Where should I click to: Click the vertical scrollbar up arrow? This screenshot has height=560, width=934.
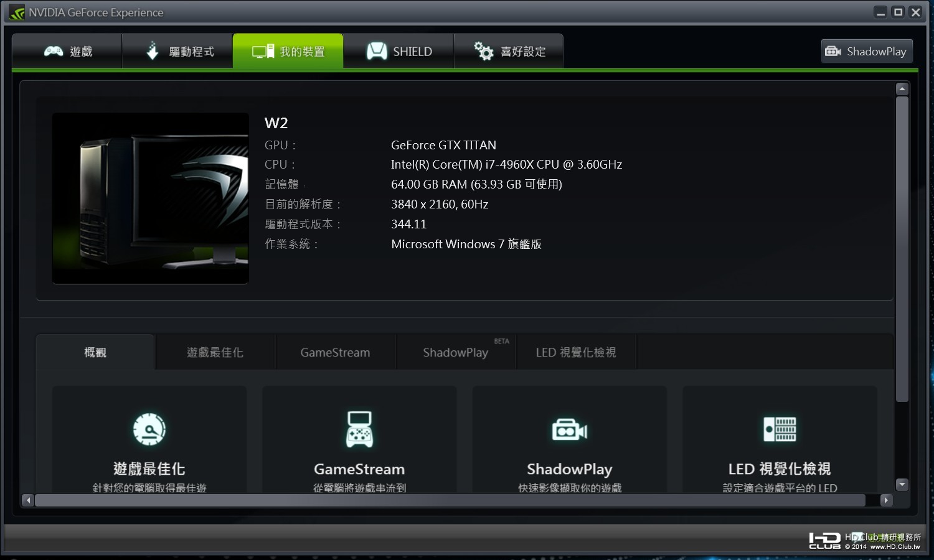[902, 89]
